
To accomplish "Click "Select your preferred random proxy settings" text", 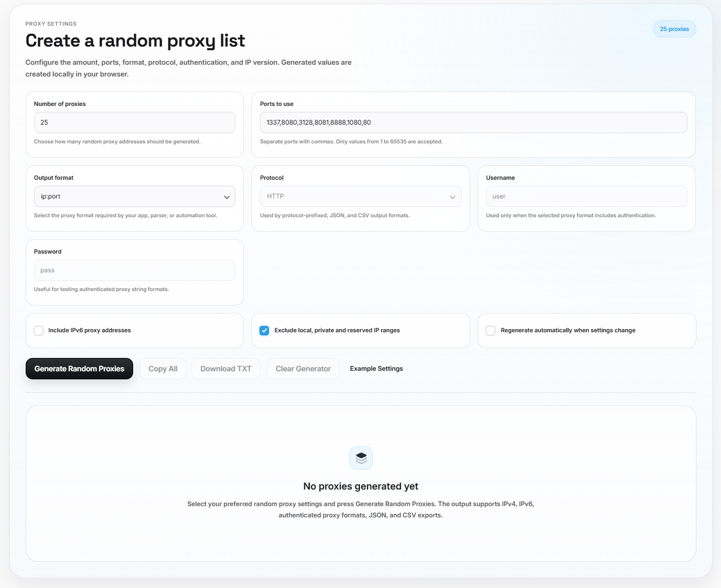I will pos(361,509).
